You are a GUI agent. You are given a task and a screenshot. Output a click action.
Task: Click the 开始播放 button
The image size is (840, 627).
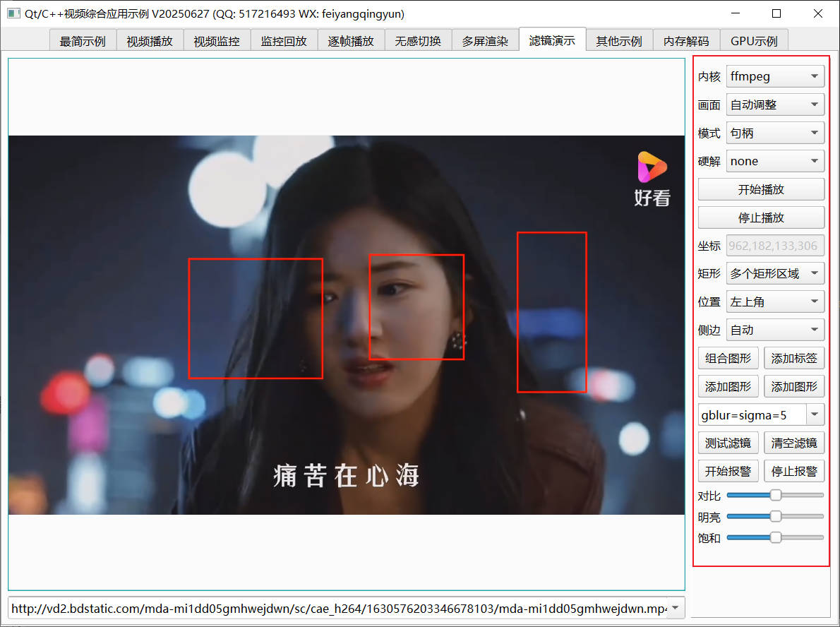[761, 189]
